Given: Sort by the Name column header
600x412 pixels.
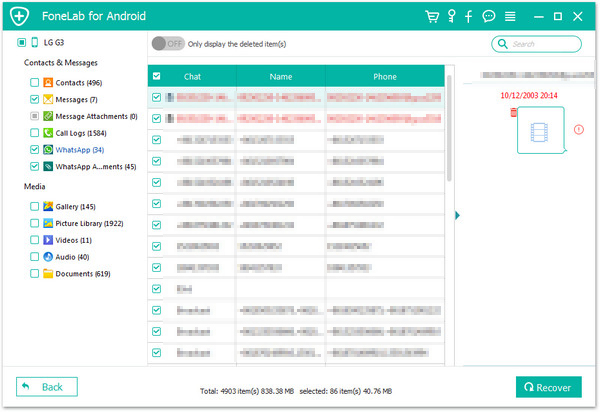Looking at the screenshot, I should [x=281, y=77].
